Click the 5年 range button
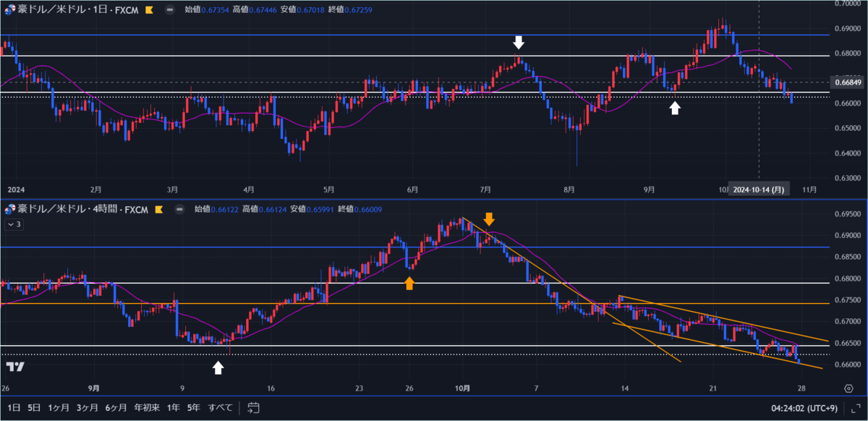This screenshot has width=868, height=421. (x=192, y=408)
